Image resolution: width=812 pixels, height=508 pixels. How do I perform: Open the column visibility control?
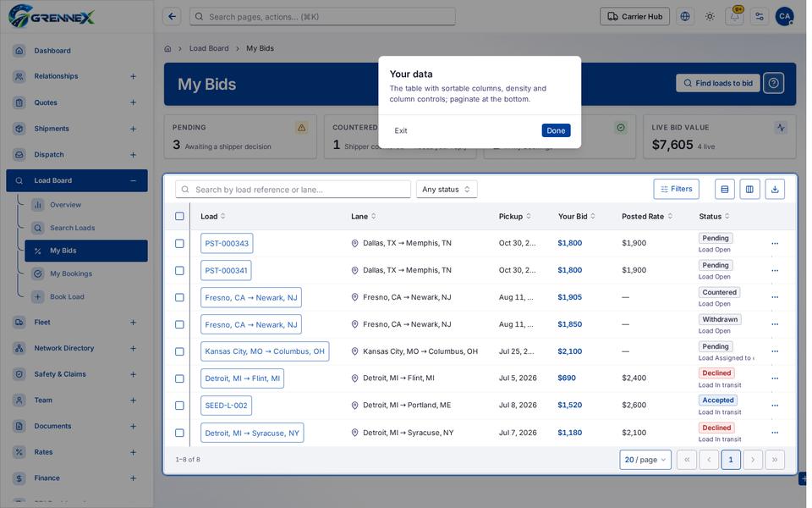(750, 189)
